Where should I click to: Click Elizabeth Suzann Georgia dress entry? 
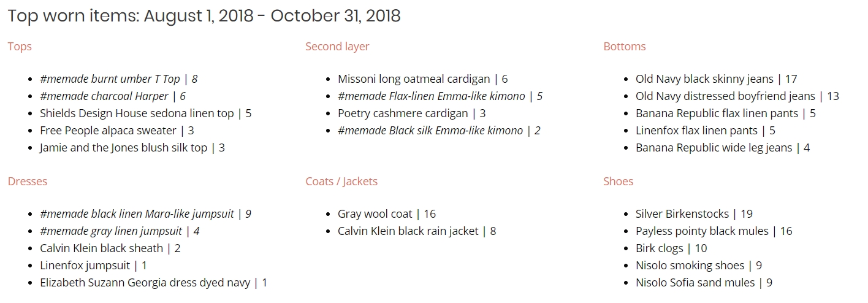[x=154, y=283]
